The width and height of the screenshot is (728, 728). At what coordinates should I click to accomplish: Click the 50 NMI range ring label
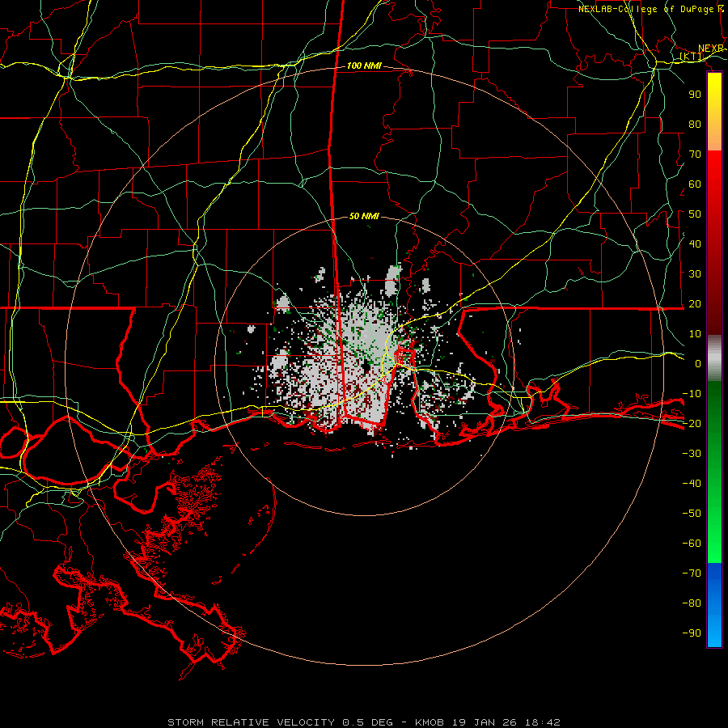click(x=364, y=216)
